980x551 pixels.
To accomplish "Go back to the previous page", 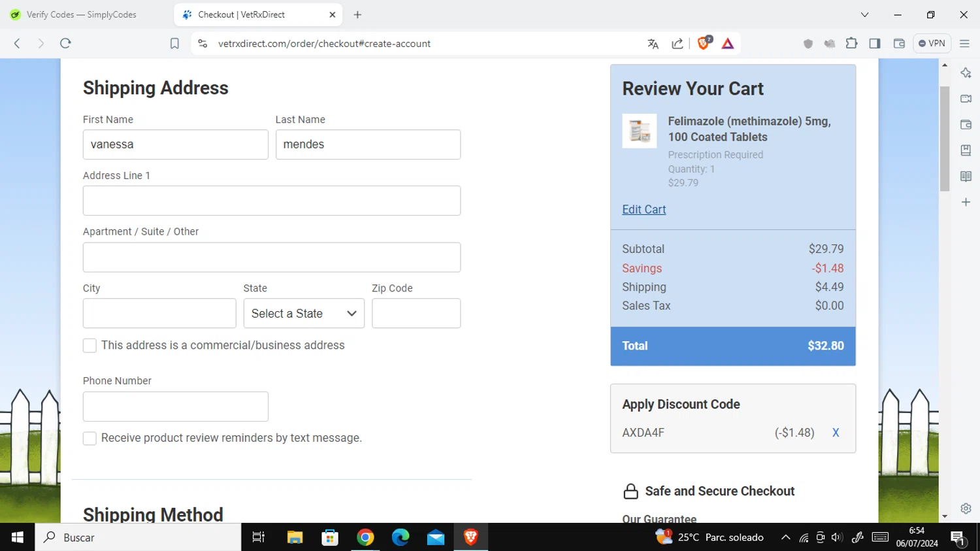I will point(18,44).
